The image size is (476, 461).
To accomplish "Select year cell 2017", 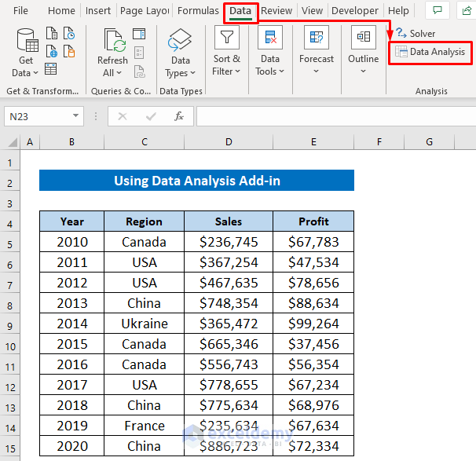I will click(72, 385).
